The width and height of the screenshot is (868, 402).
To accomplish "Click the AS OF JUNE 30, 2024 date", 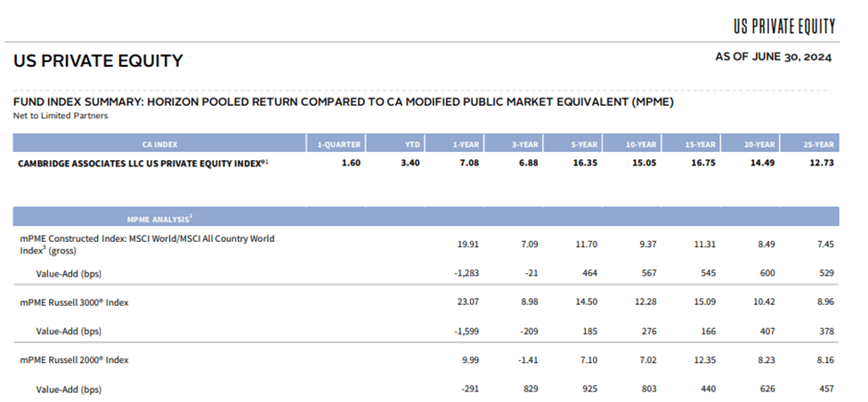I will [x=773, y=57].
